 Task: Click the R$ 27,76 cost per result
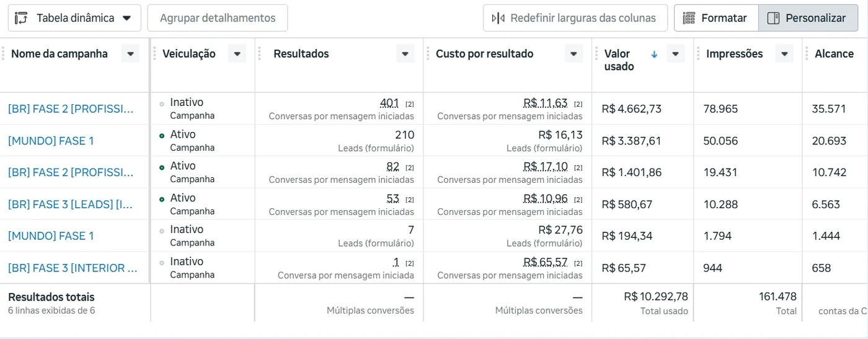click(560, 230)
